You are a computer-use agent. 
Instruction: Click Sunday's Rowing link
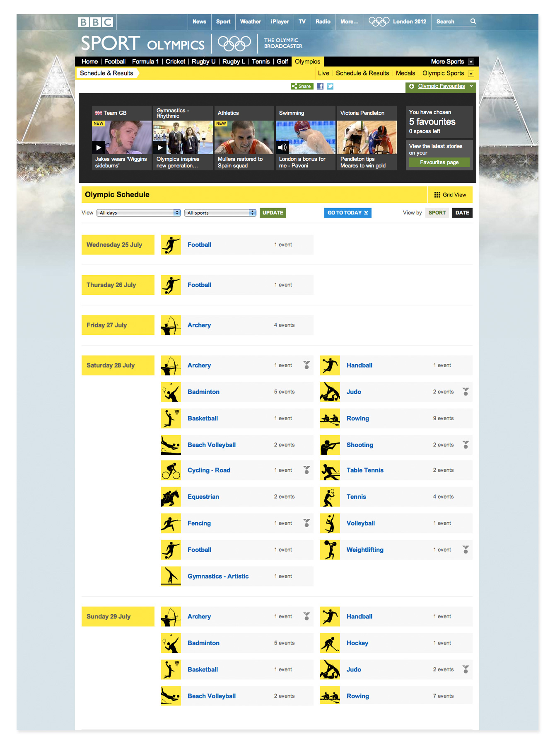coord(358,696)
